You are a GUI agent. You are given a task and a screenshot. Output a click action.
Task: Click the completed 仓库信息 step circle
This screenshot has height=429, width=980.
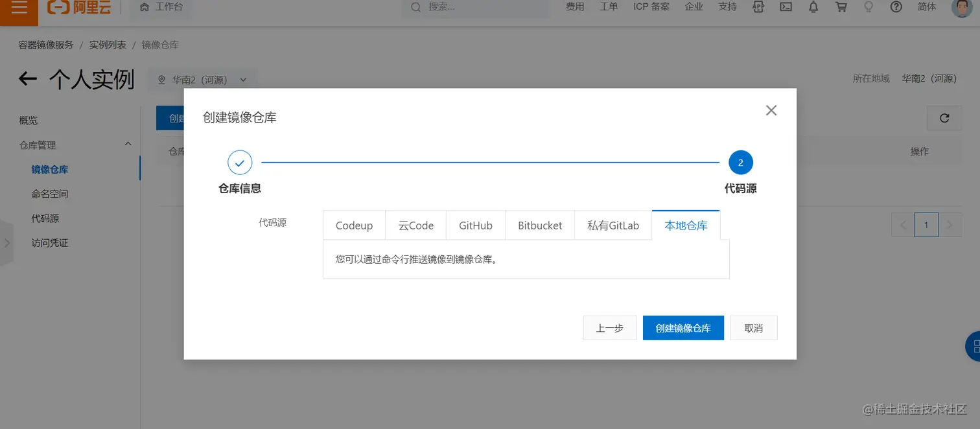tap(240, 163)
